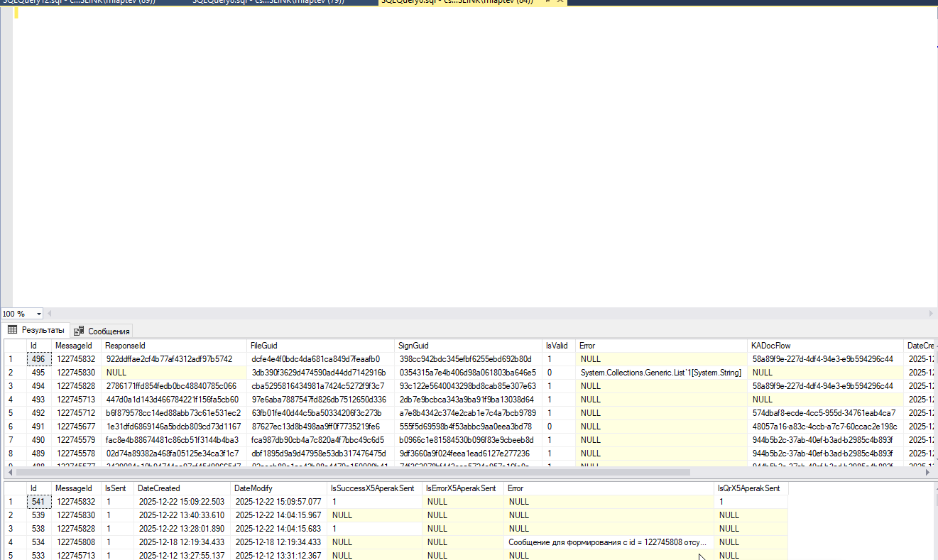
Task: Click the IsQrX5AperakSent column header
Action: click(751, 488)
